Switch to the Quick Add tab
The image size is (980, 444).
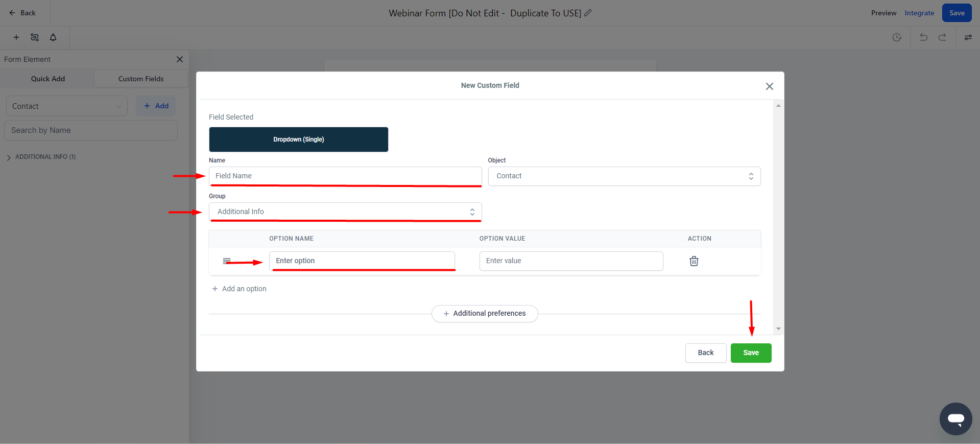47,79
